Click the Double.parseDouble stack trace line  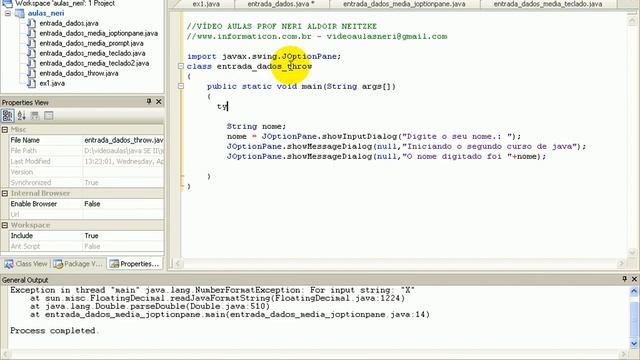pos(150,306)
